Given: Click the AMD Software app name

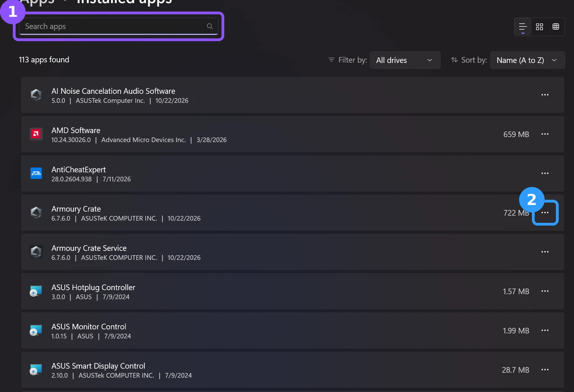Looking at the screenshot, I should [x=76, y=130].
